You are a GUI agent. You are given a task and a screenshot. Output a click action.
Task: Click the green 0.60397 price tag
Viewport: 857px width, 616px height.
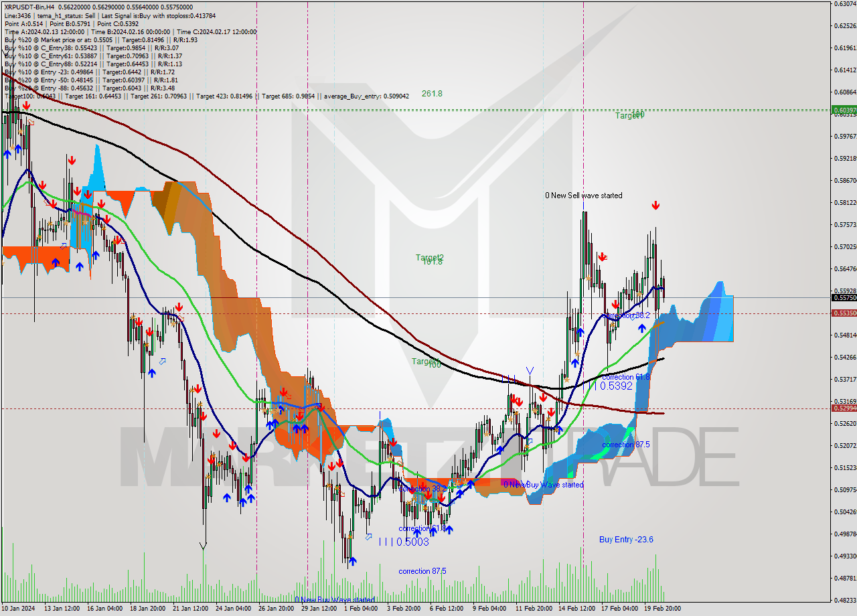pyautogui.click(x=844, y=110)
